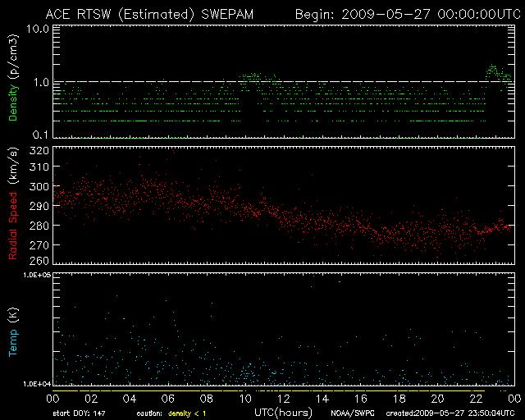This screenshot has height=420, width=525.
Task: Click the 20 hour tick label
Action: click(x=437, y=399)
